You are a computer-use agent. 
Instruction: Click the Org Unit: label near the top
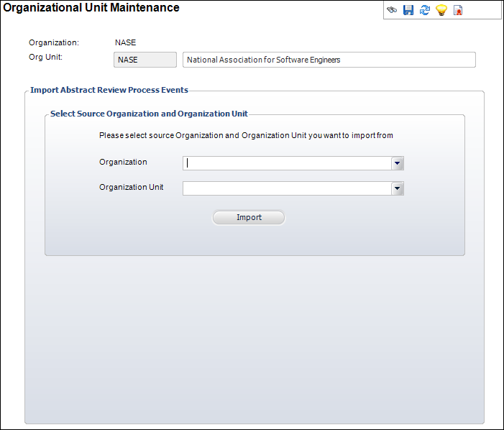pos(45,57)
